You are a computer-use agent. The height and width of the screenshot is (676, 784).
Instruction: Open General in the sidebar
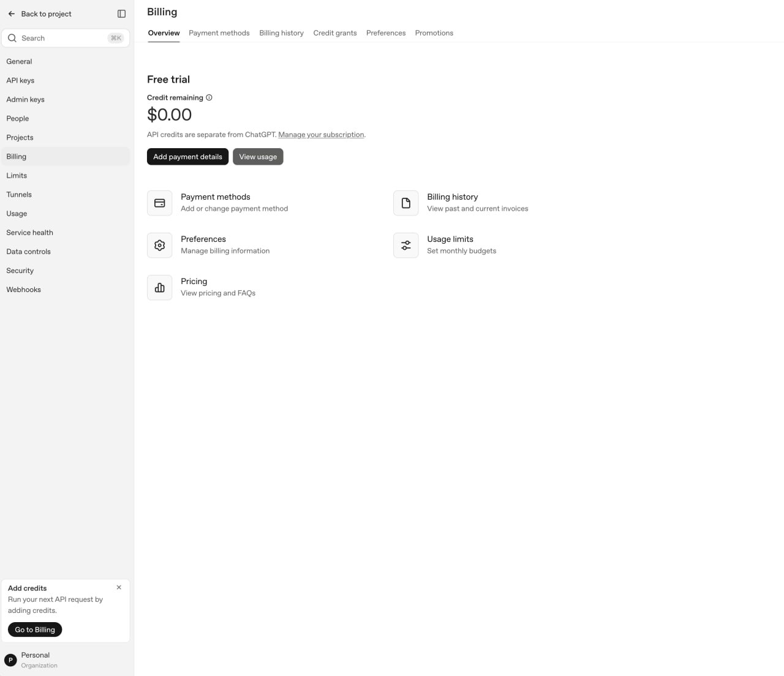[66, 61]
